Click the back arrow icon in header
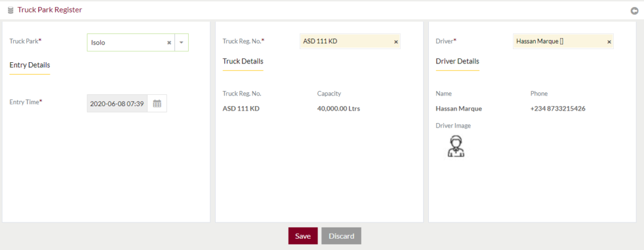 (635, 11)
